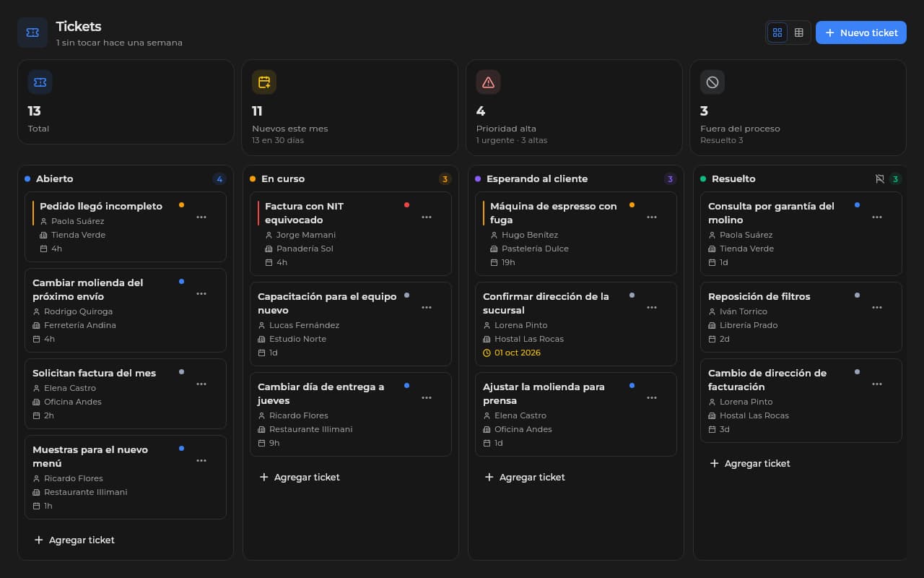Viewport: 924px width, 578px height.
Task: Click the Tickets header logo icon
Action: [x=32, y=33]
